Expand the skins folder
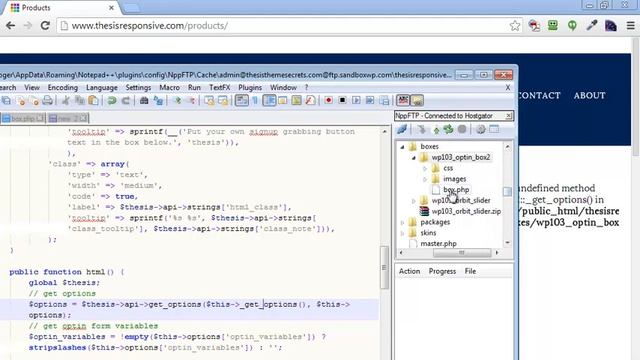640x360 pixels. tap(402, 233)
